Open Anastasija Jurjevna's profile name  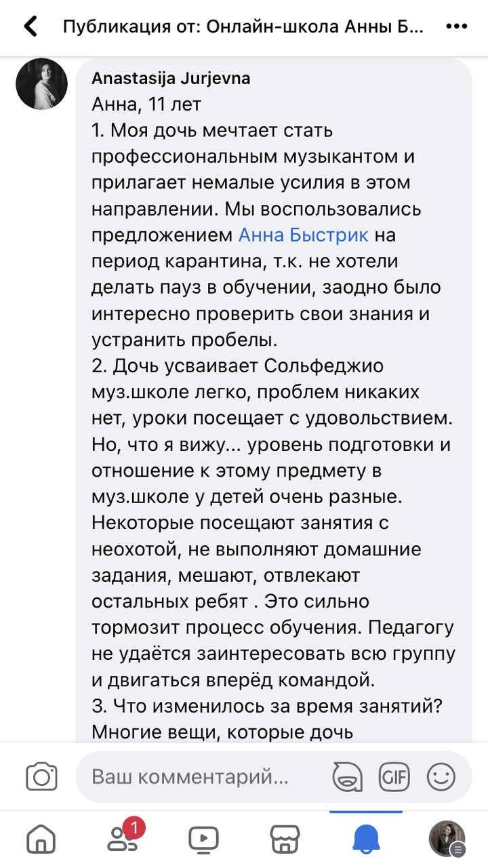coord(171,79)
